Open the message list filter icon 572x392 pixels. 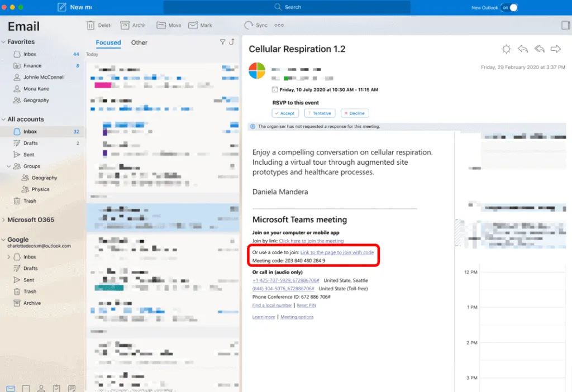[x=222, y=42]
